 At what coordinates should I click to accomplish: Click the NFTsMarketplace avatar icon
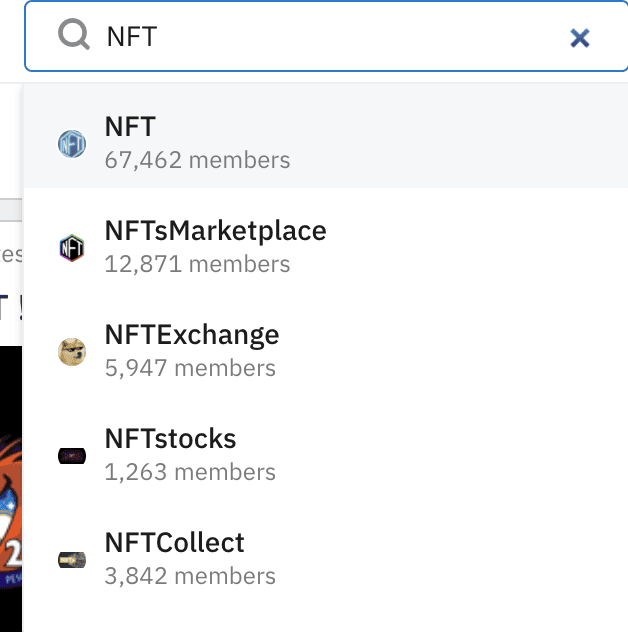[x=72, y=247]
